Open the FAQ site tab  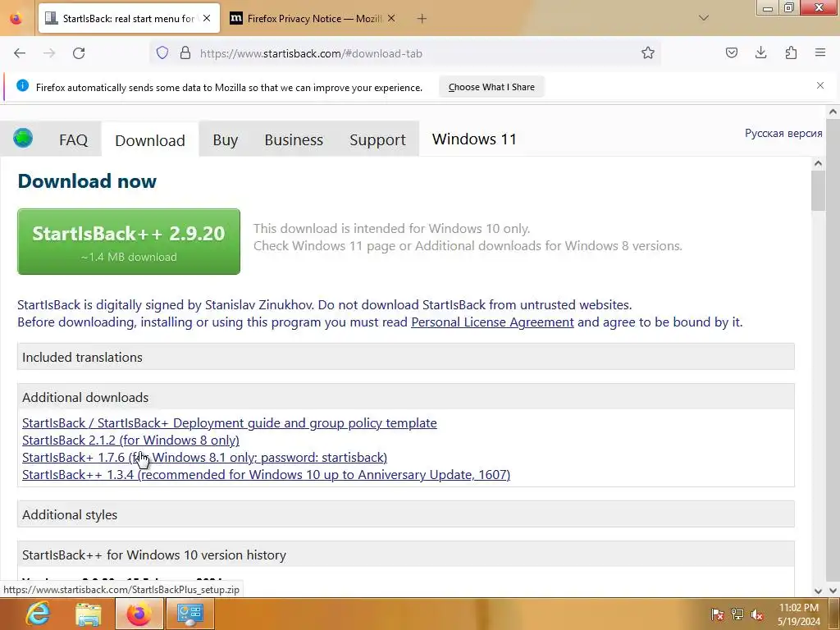click(73, 139)
